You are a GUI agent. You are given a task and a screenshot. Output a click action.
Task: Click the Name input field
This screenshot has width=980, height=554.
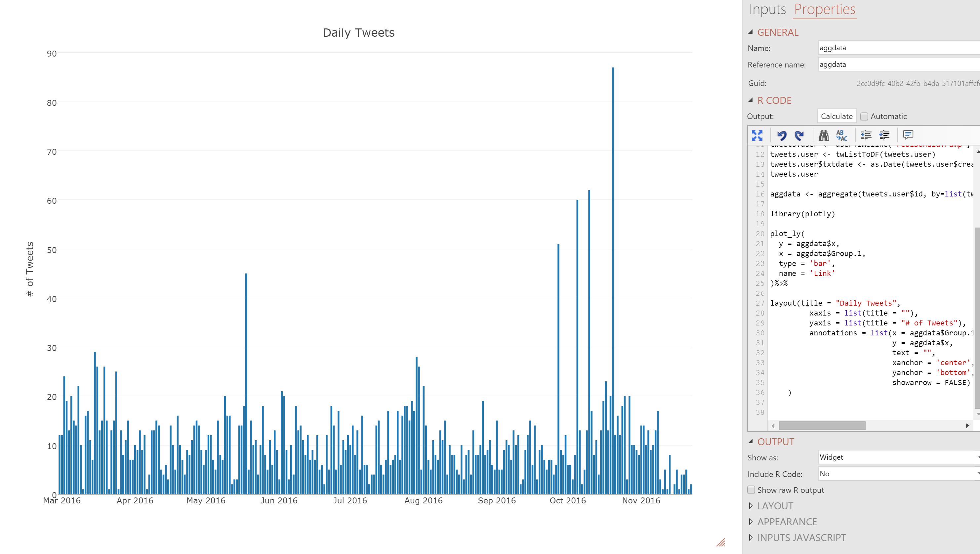pos(899,48)
